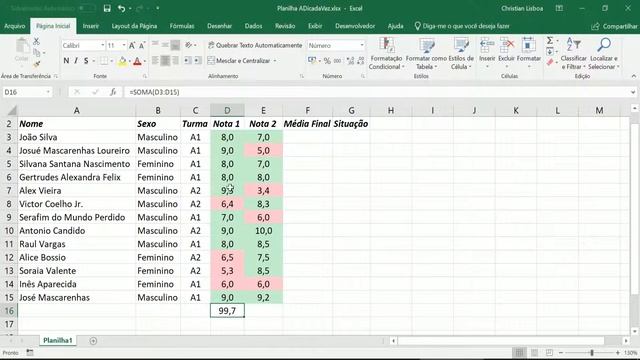Switch to the Inserir tab

tap(91, 26)
